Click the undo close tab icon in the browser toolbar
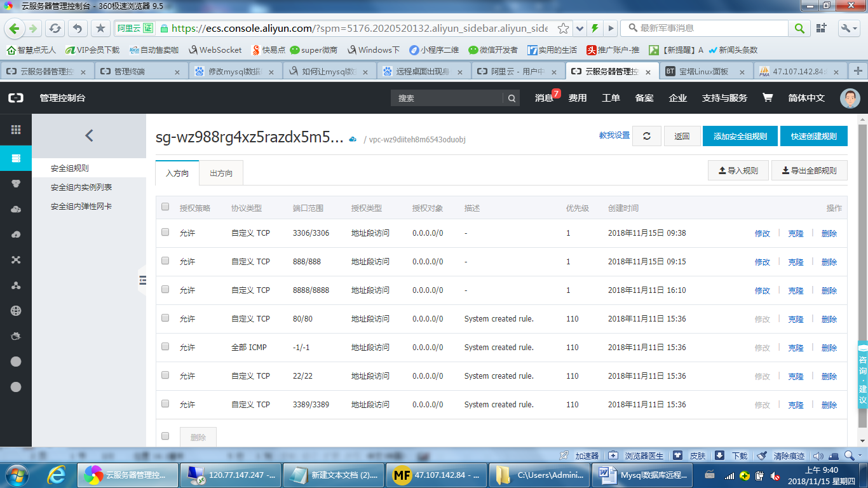The height and width of the screenshot is (488, 868). [x=78, y=28]
